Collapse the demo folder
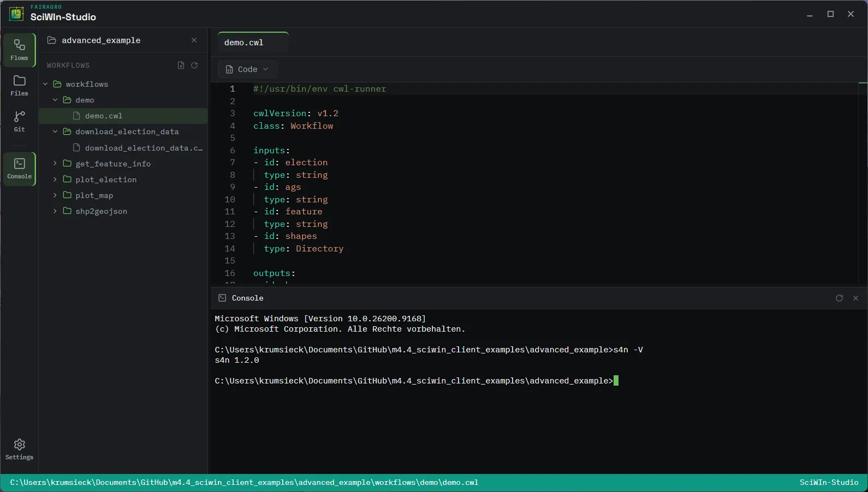Viewport: 868px width, 492px height. (55, 100)
